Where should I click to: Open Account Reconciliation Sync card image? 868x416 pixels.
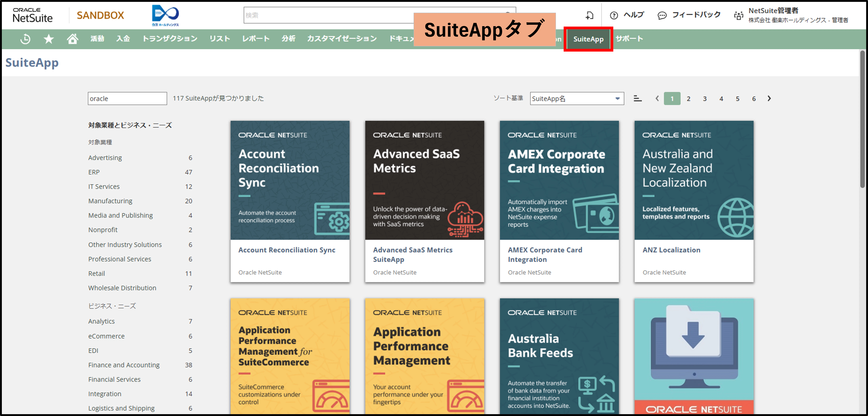click(290, 180)
